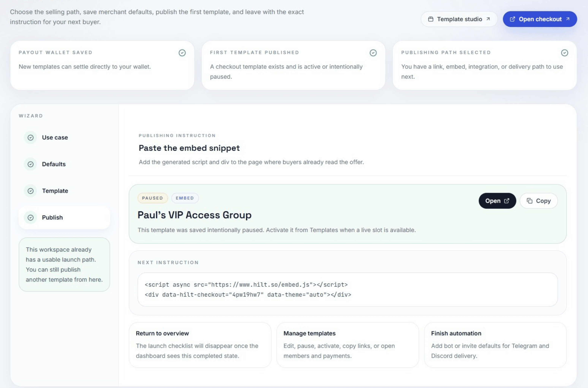Click the Publishing Path Selected card

click(485, 65)
